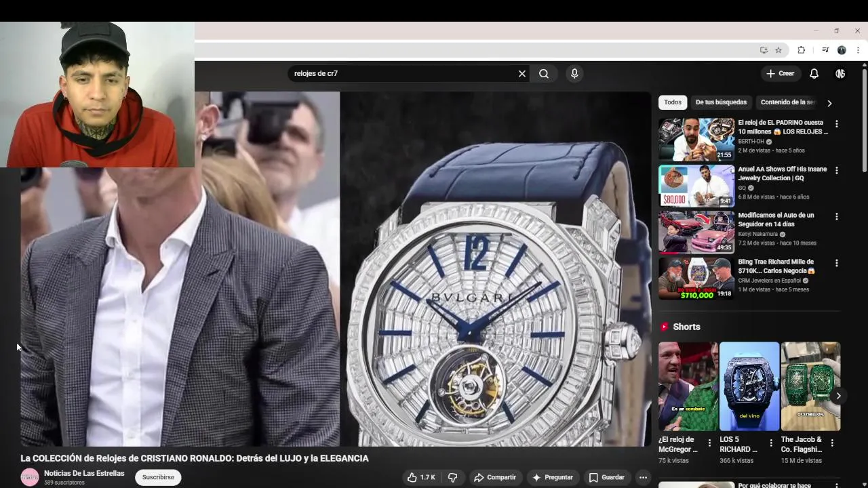
Task: Open the account avatar menu
Action: (x=840, y=73)
